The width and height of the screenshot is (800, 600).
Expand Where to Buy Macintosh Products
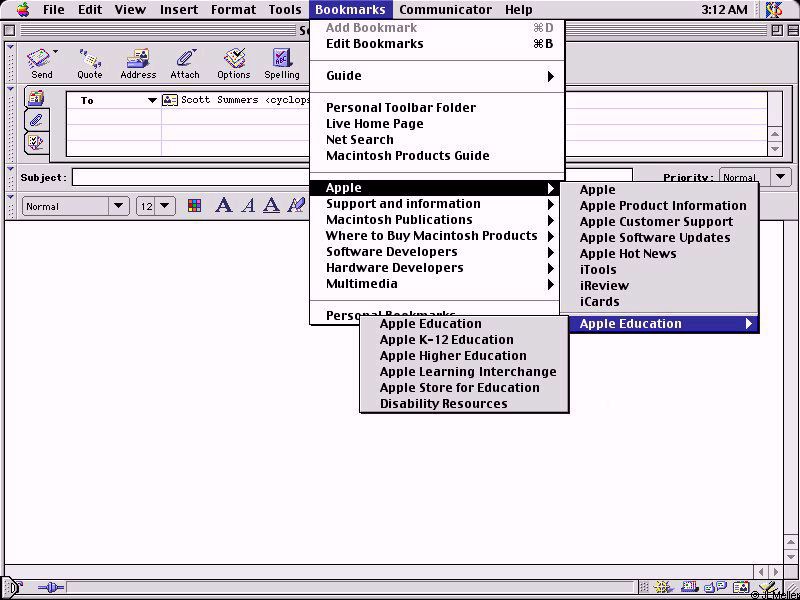click(x=435, y=236)
